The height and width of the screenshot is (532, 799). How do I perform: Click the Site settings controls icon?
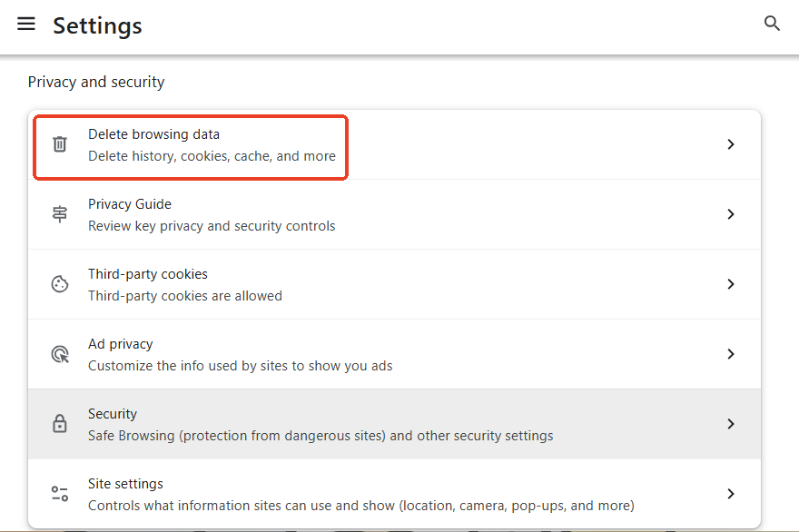click(x=59, y=493)
